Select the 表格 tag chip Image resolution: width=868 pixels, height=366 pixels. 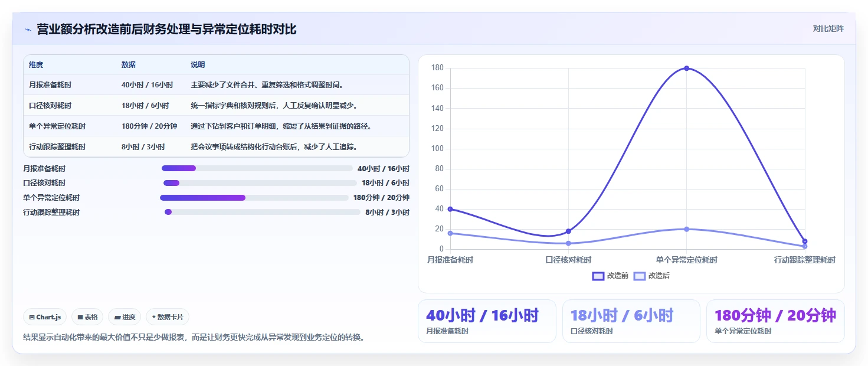click(x=87, y=317)
